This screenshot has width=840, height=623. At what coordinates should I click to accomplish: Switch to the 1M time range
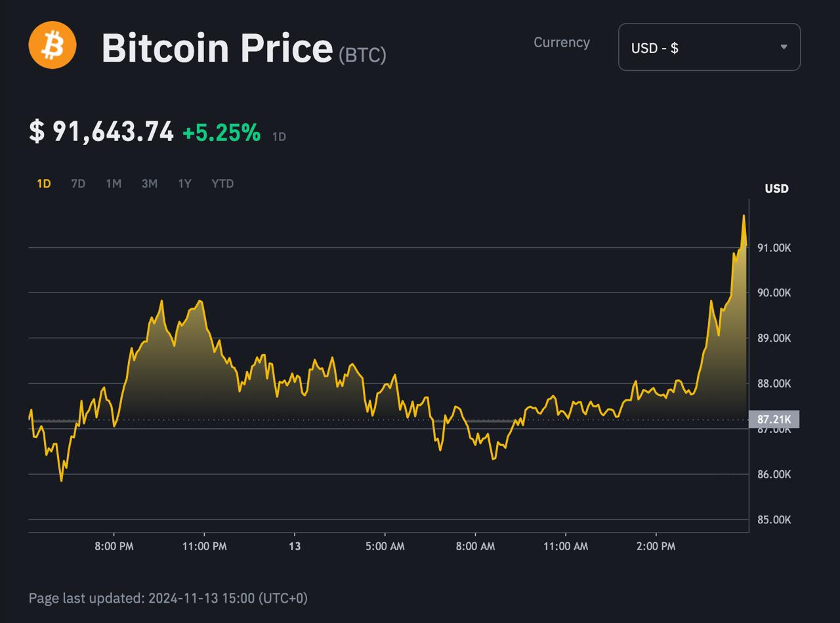(114, 184)
